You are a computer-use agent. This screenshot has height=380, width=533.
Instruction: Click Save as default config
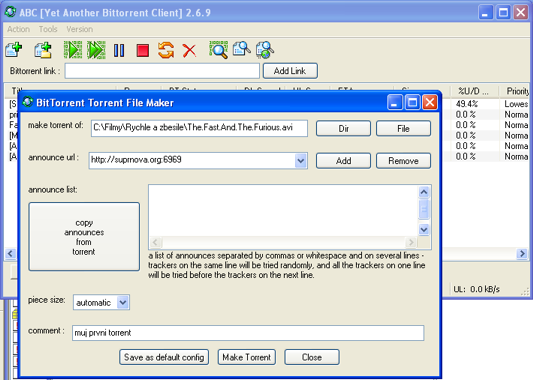pos(164,357)
